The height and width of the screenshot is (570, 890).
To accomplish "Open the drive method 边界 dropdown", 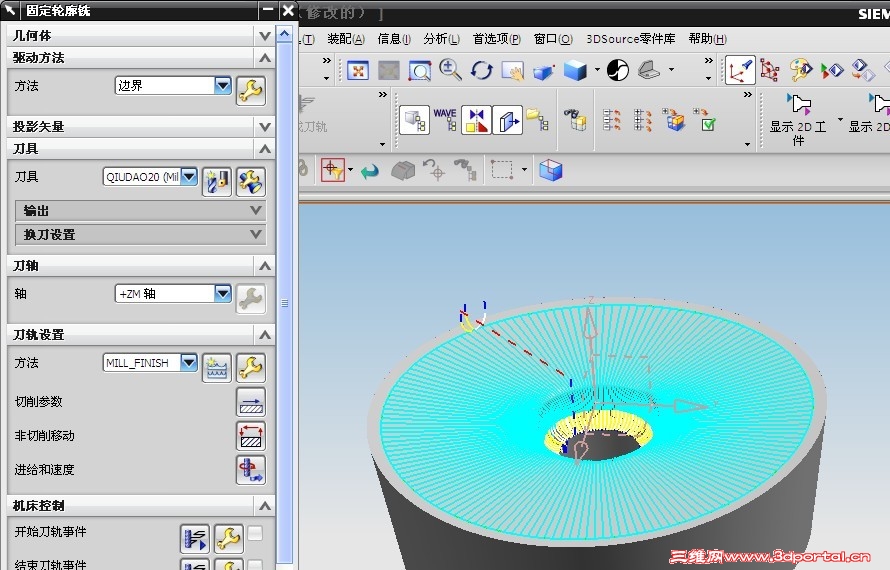I will (x=223, y=86).
